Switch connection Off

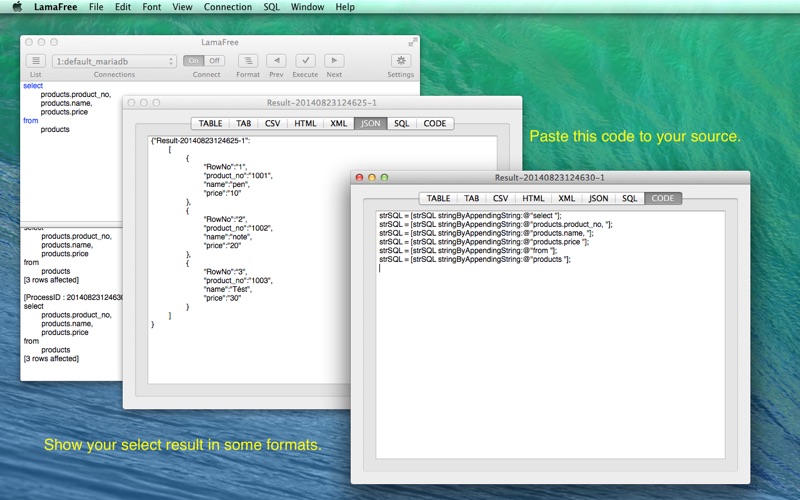[214, 61]
